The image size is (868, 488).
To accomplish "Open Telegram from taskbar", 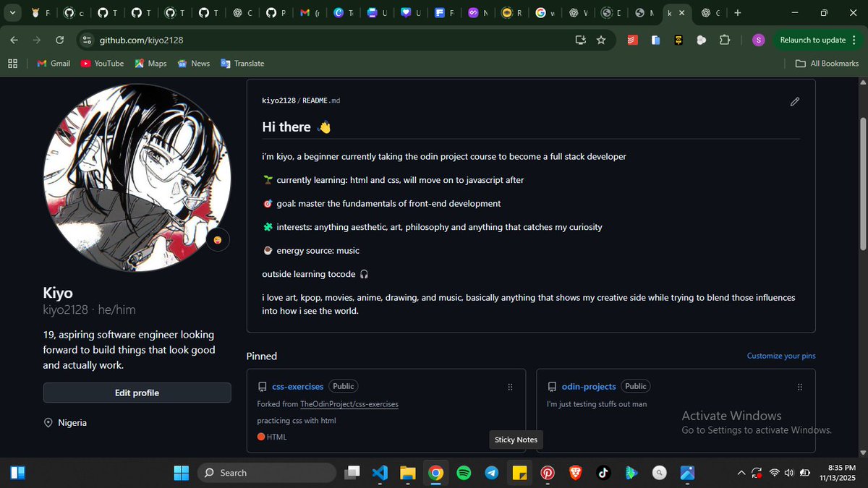I will tap(492, 473).
